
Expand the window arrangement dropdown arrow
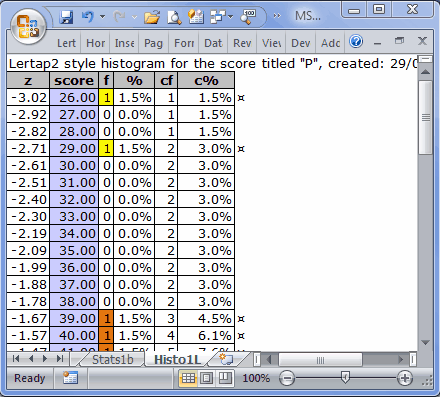click(230, 16)
